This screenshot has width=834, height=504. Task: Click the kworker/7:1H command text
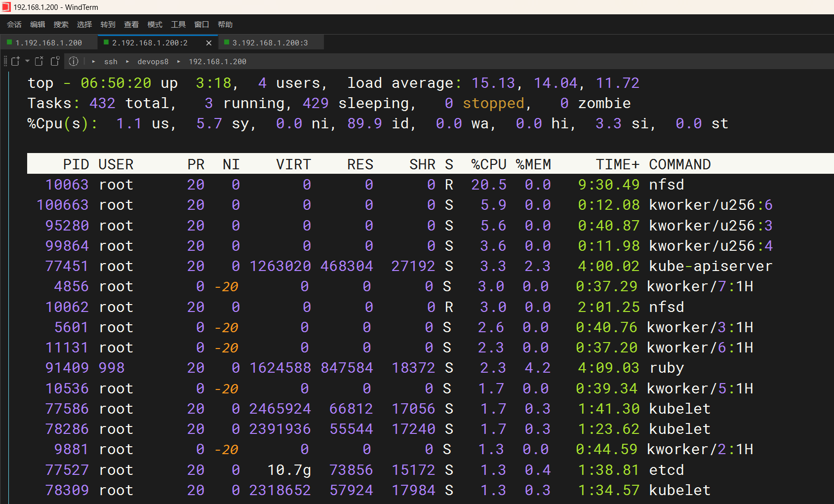tap(700, 286)
